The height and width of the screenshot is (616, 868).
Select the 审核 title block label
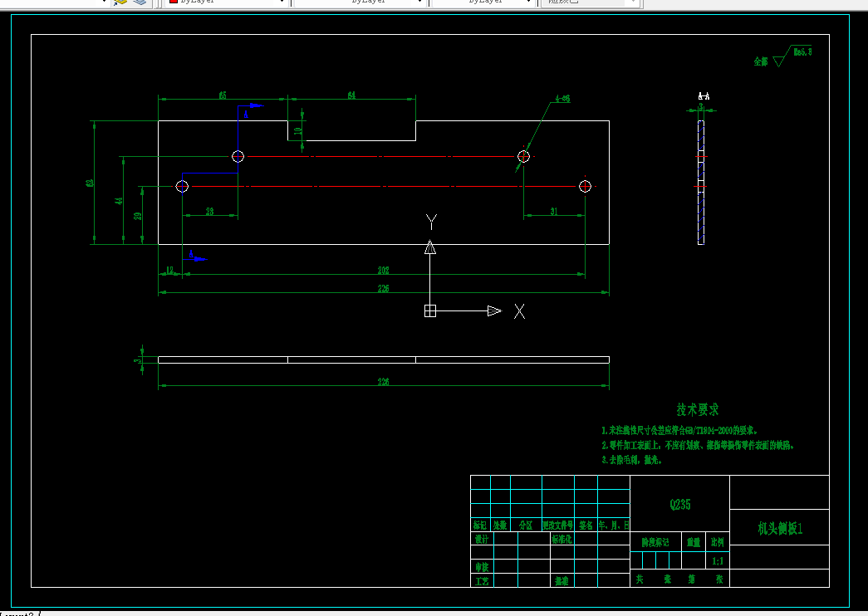pos(482,567)
